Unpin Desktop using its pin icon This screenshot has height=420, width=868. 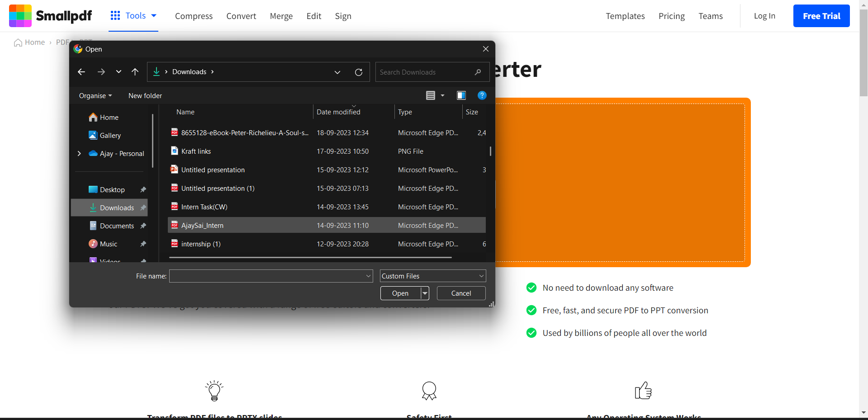click(x=143, y=190)
